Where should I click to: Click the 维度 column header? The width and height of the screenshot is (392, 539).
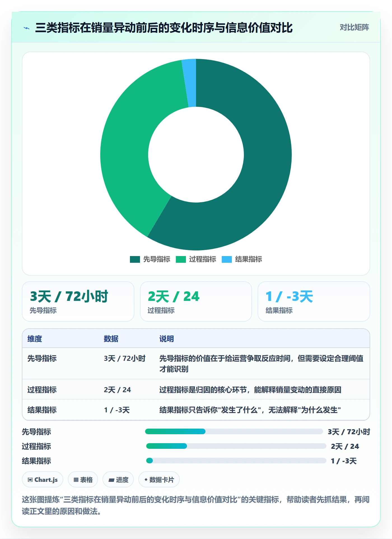[35, 339]
